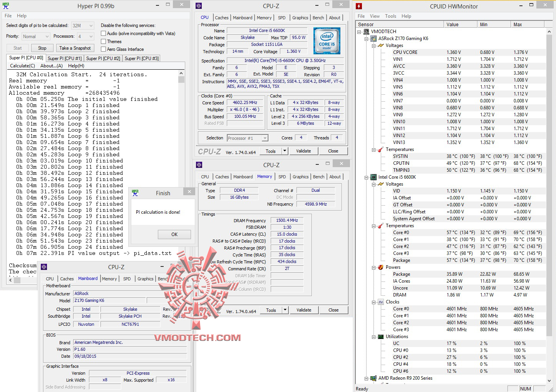The image size is (556, 392).
Task: Click the Hyper PI title bar icon
Action: click(x=6, y=6)
